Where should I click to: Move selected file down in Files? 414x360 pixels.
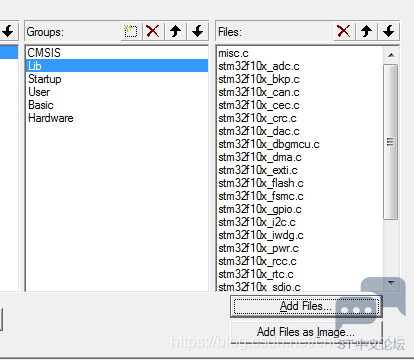(x=388, y=32)
